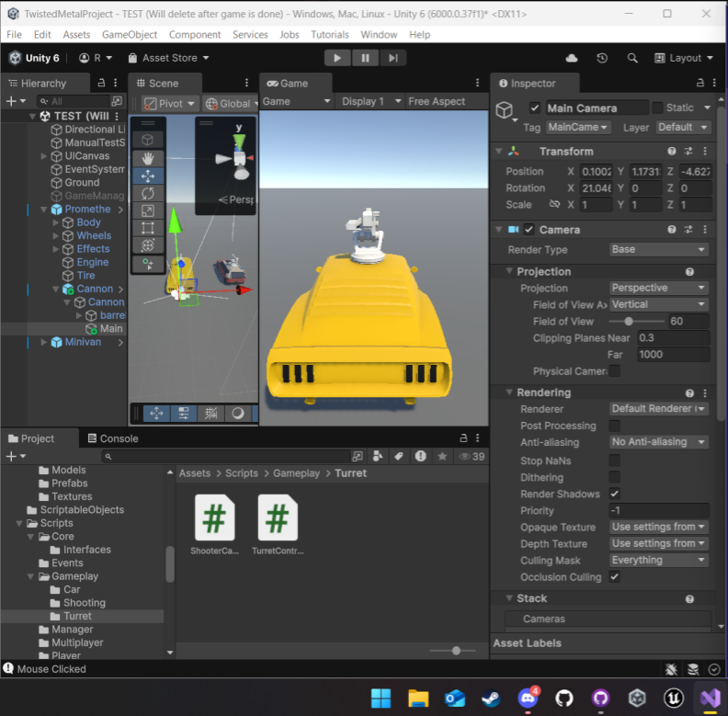Viewport: 728px width, 716px height.
Task: Open the Tag MainCamera dropdown
Action: [x=577, y=127]
